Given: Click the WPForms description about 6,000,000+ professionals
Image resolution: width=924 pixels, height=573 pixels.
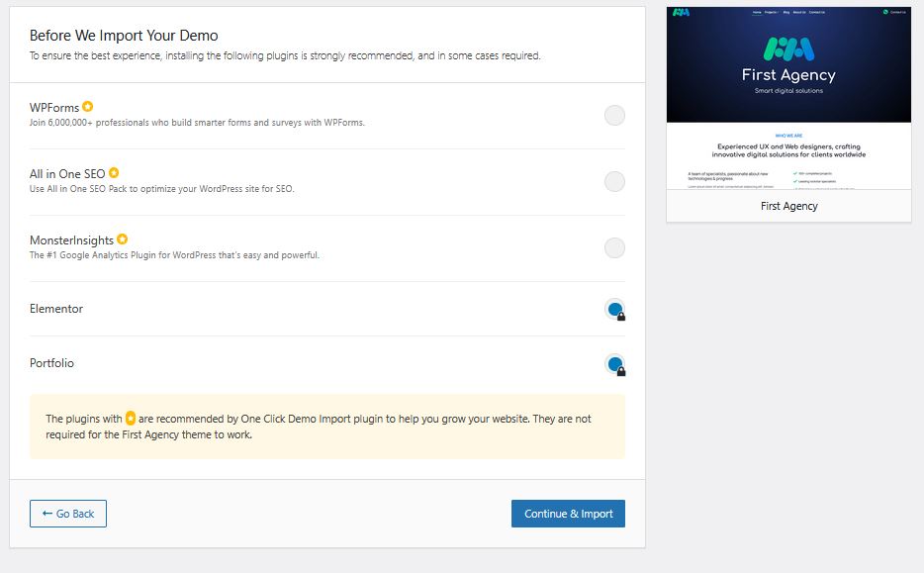Looking at the screenshot, I should point(197,123).
